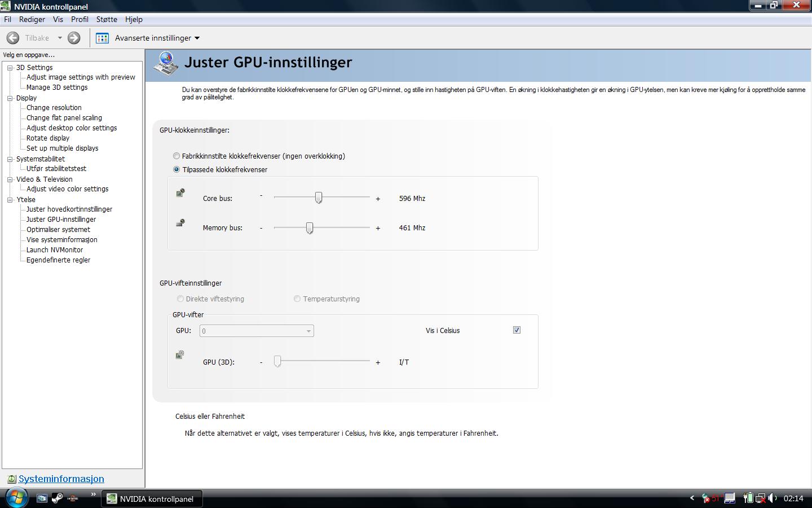812x508 pixels.
Task: Click the battery power tray icon
Action: (x=748, y=498)
